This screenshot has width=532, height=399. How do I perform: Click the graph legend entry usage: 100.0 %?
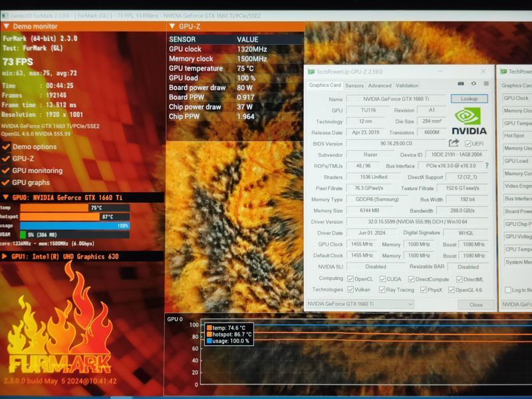tap(227, 341)
